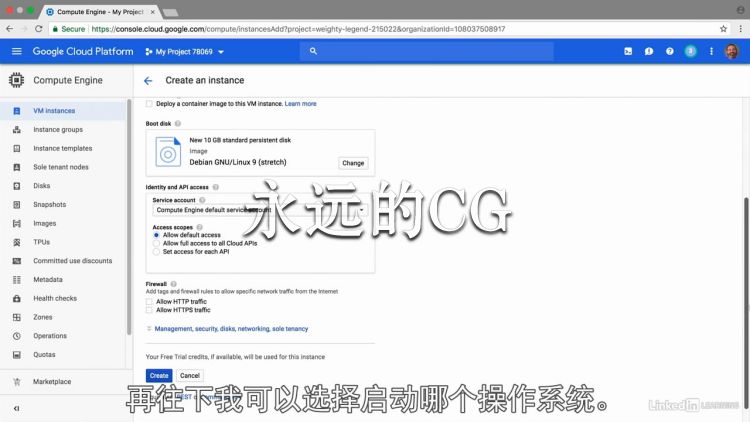Click the Health checks icon
Image resolution: width=750 pixels, height=422 pixels.
pyautogui.click(x=17, y=298)
